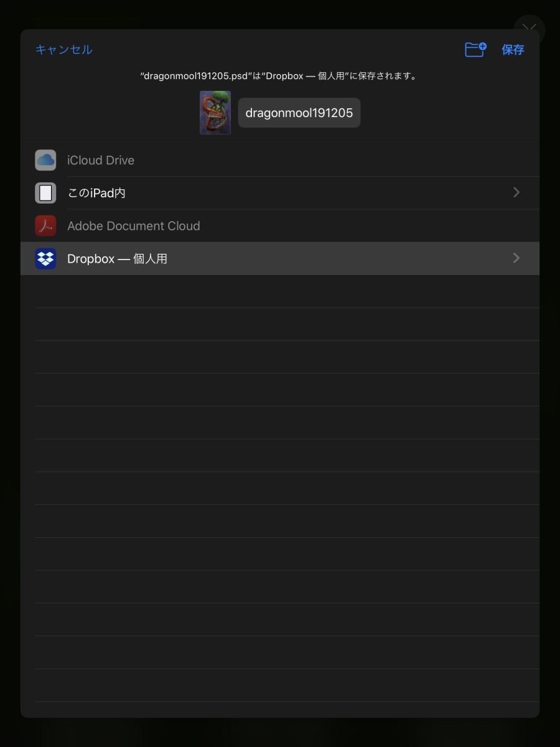Expand the Dropbox — 個人用 chevron
Image resolution: width=560 pixels, height=747 pixels.
tap(516, 258)
